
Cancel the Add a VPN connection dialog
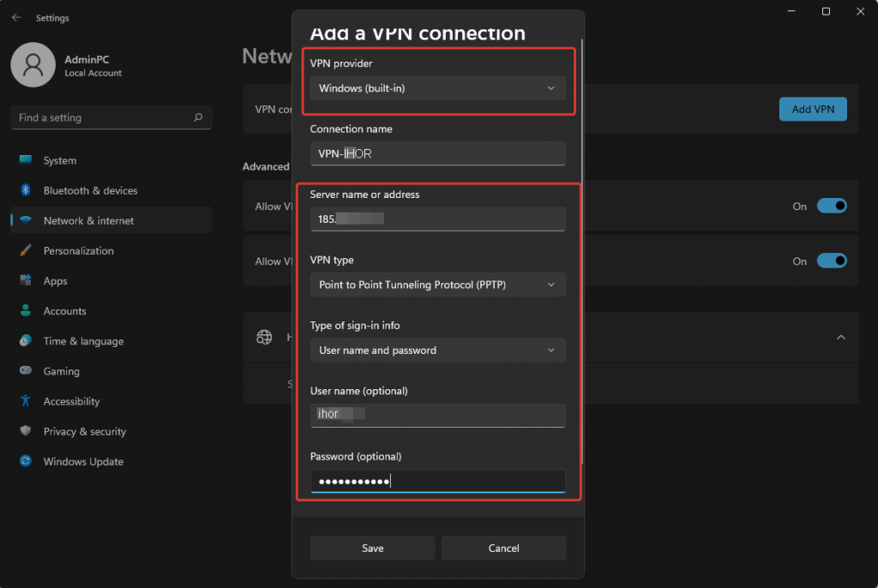(503, 548)
